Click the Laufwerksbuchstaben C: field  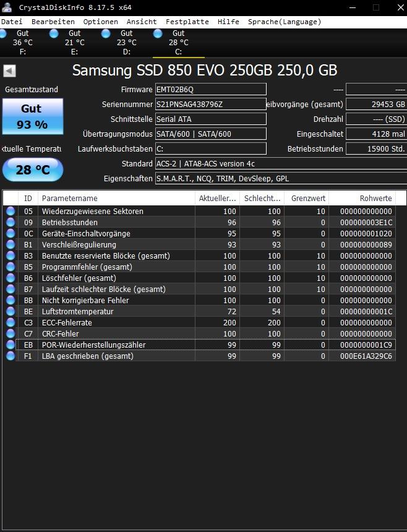click(x=211, y=148)
